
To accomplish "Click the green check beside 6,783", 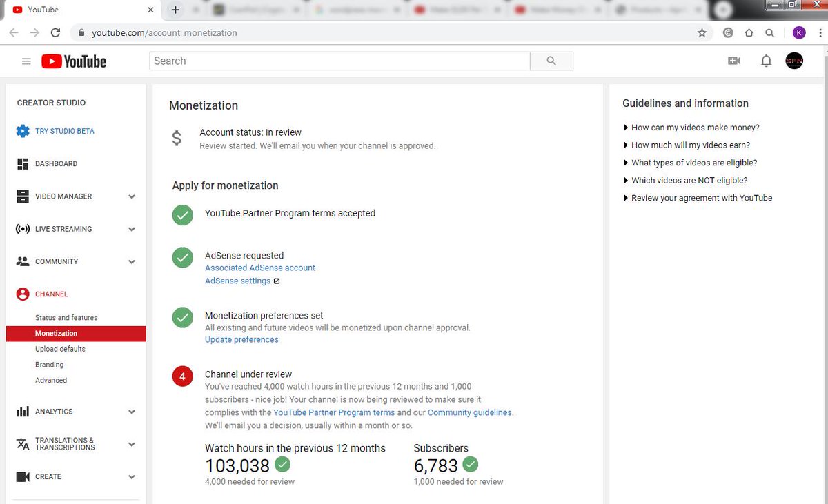I will point(471,463).
